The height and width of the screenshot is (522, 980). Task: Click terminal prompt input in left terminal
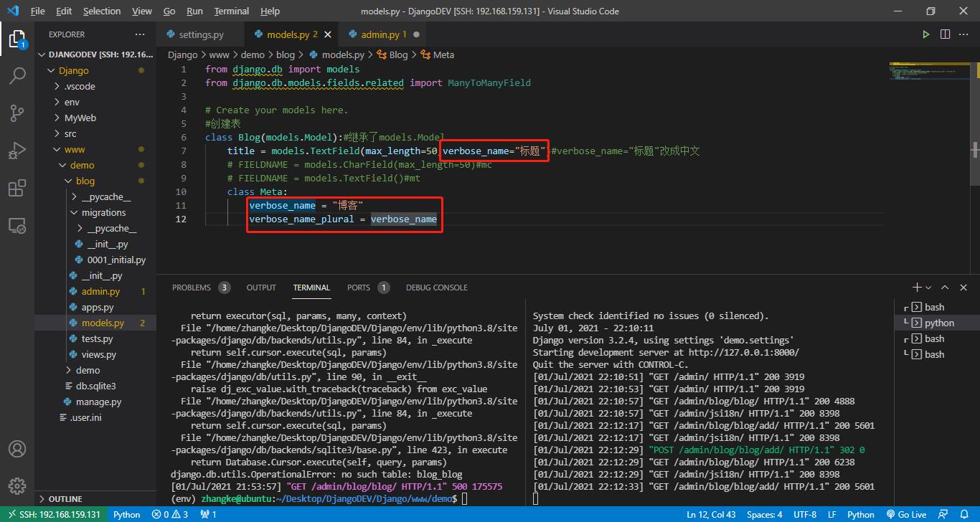tap(465, 498)
